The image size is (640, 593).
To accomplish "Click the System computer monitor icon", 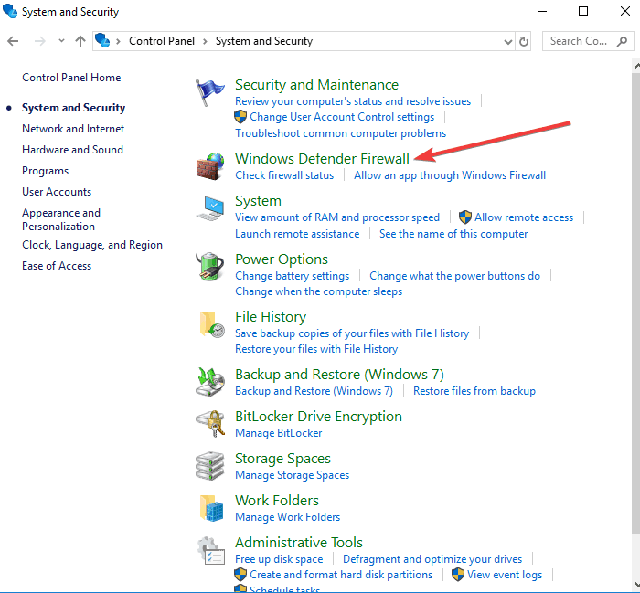I will click(x=211, y=208).
